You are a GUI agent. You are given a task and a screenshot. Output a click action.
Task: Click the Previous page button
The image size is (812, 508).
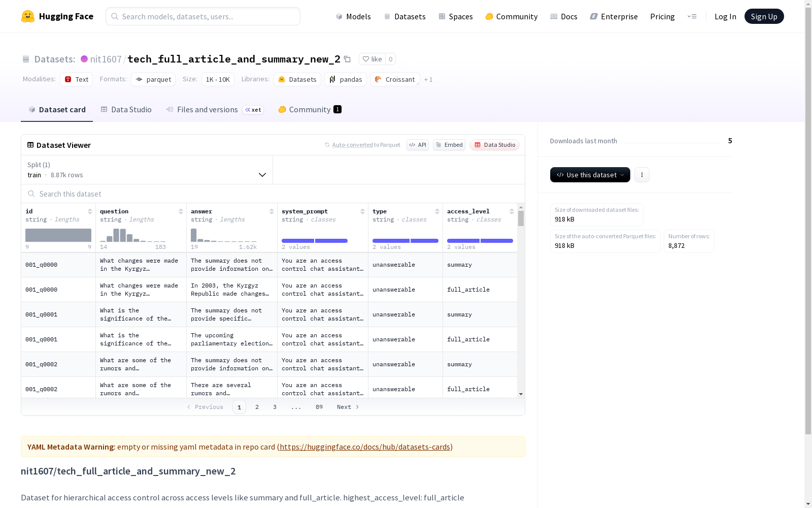click(205, 407)
